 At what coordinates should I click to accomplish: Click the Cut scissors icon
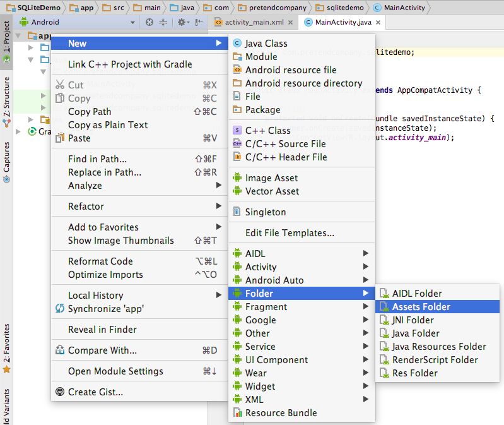[x=60, y=85]
